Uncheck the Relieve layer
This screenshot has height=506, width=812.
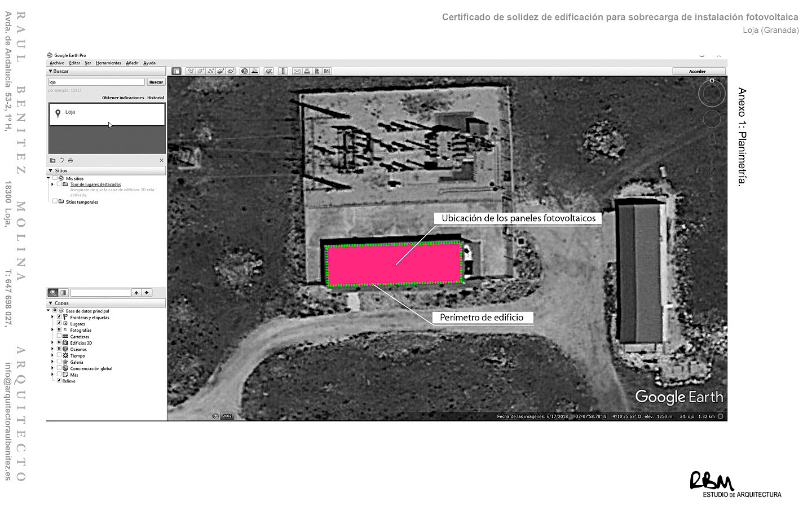pos(59,381)
